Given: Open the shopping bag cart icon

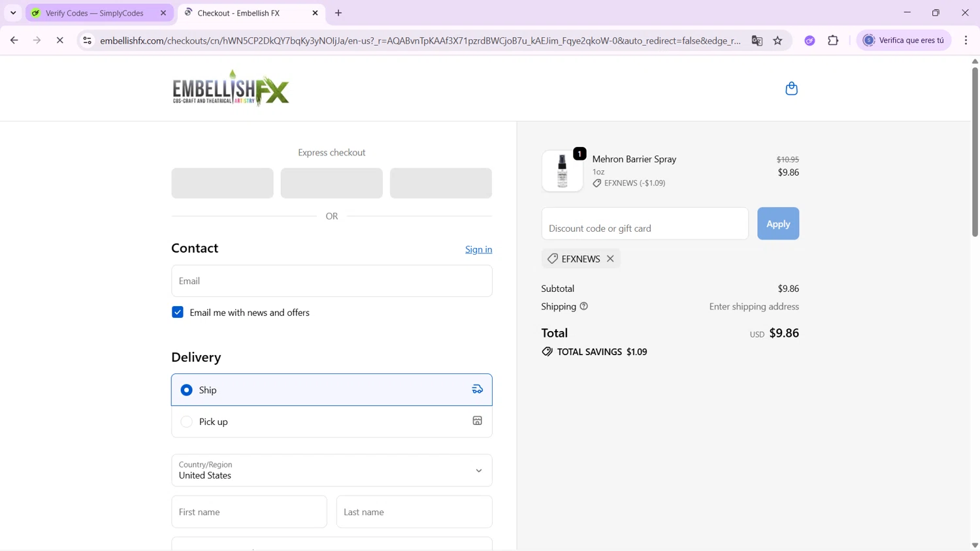Looking at the screenshot, I should 791,88.
